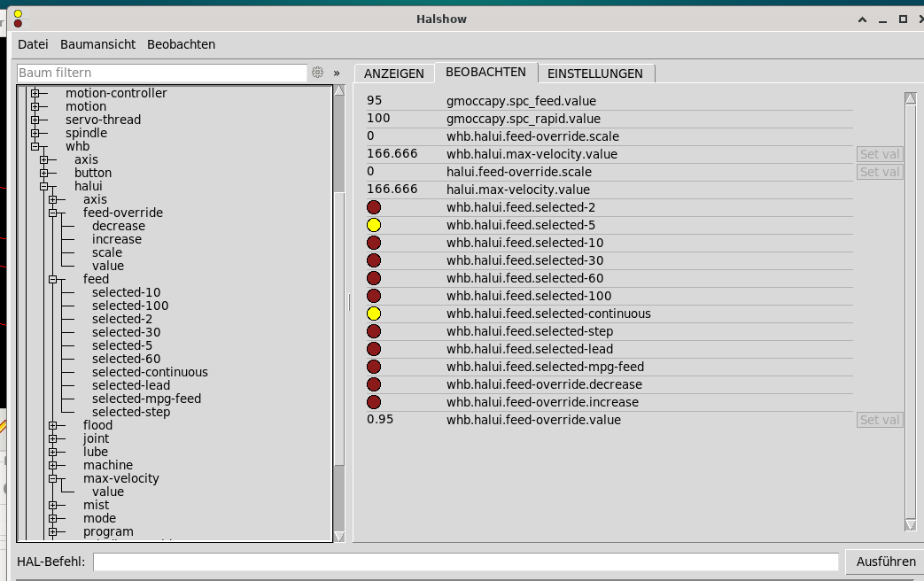Click the gear icon beside tree filter

[x=317, y=73]
